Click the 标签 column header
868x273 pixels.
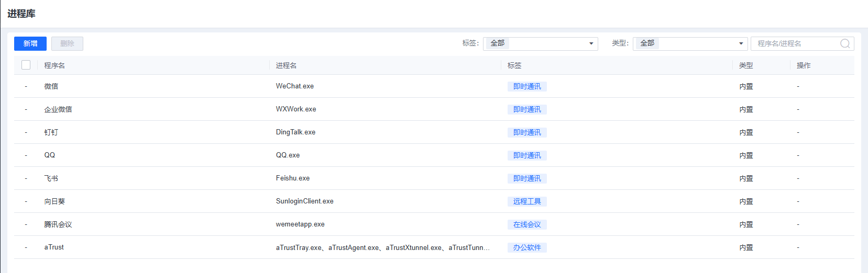[514, 65]
